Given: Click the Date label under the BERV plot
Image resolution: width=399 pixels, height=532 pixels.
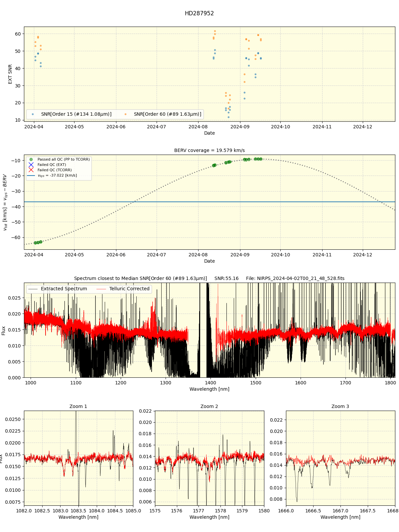Looking at the screenshot, I should [x=209, y=261].
